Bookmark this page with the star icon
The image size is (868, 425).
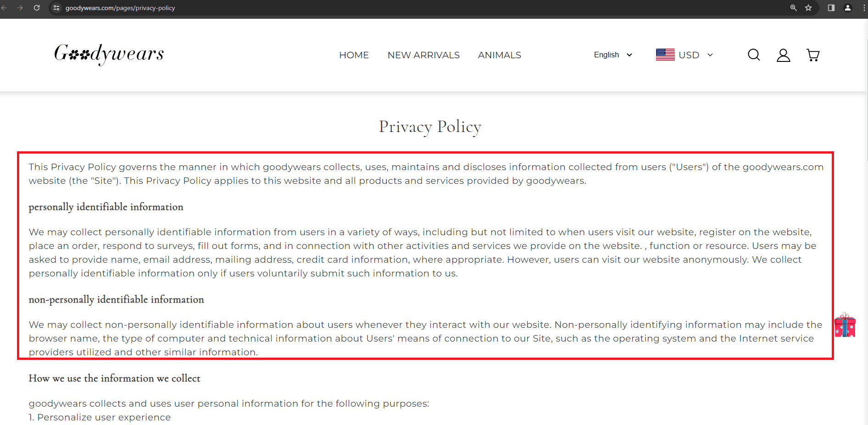click(x=808, y=8)
